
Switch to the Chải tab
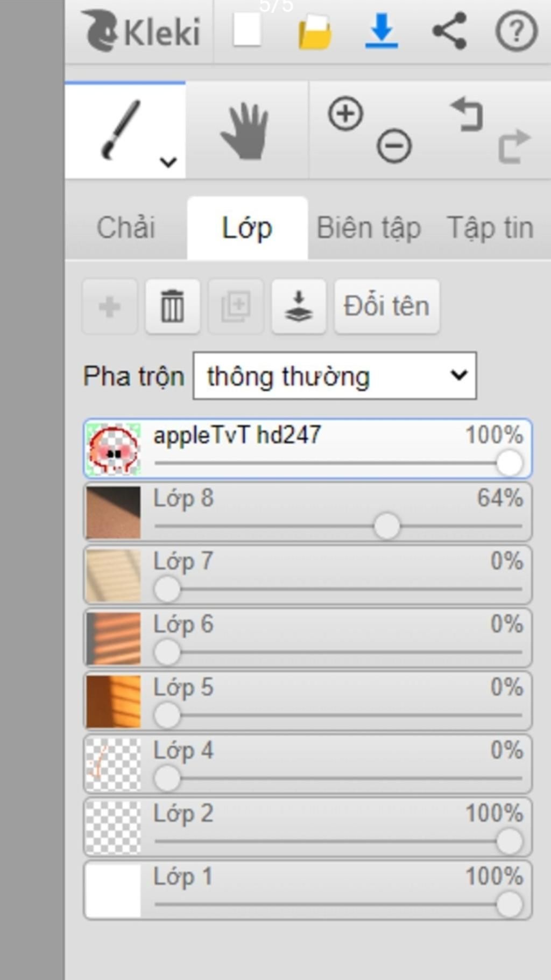pyautogui.click(x=126, y=227)
